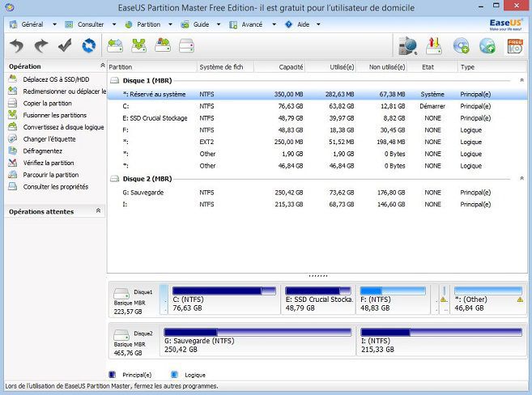532x395 pixels.
Task: Select Redimensionner ou déplacer operation
Action: coord(65,91)
